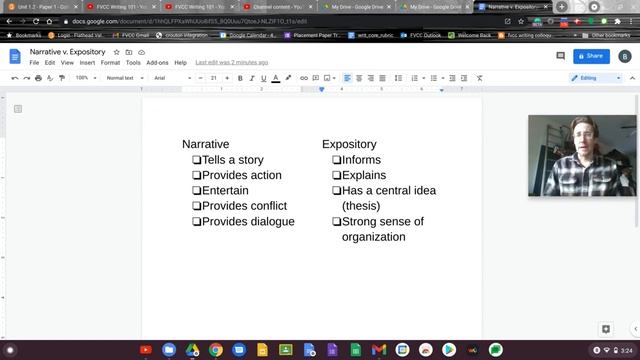Check the Provides action checkbox
This screenshot has height=360, width=640.
196,175
